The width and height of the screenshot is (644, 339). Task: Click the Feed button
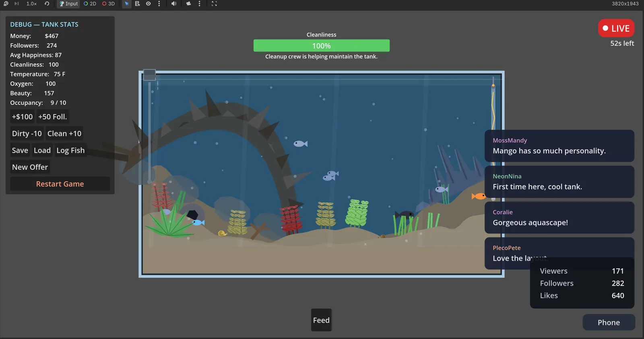(x=321, y=320)
